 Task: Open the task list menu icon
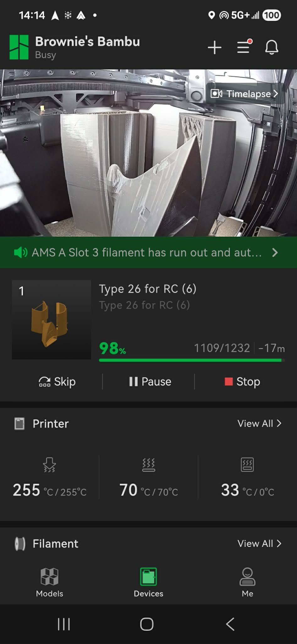pyautogui.click(x=244, y=47)
